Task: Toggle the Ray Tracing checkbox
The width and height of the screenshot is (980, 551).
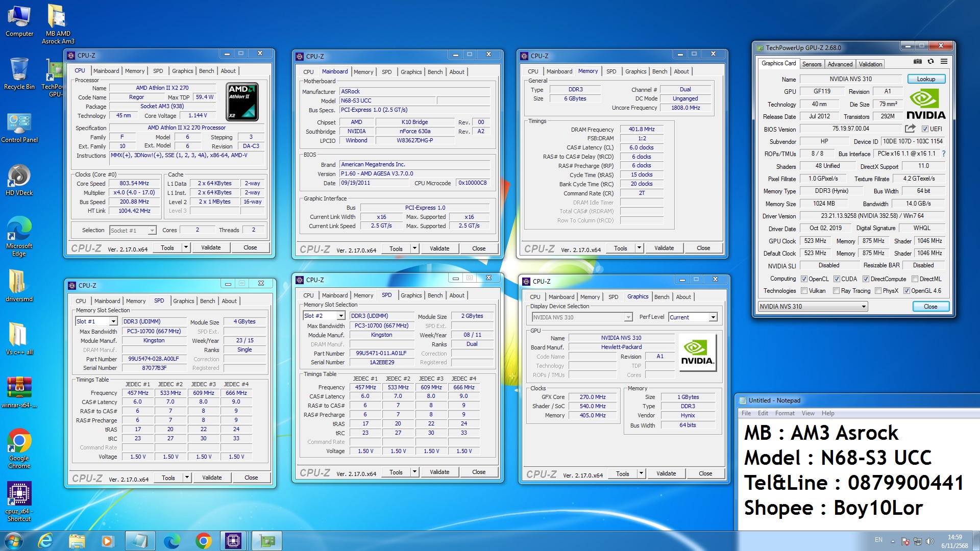Action: click(836, 291)
